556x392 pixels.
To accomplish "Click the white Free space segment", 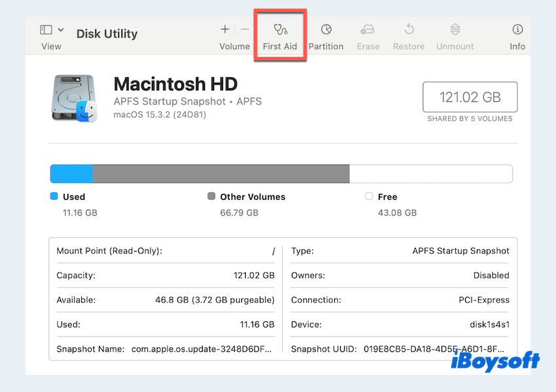I will (x=430, y=174).
